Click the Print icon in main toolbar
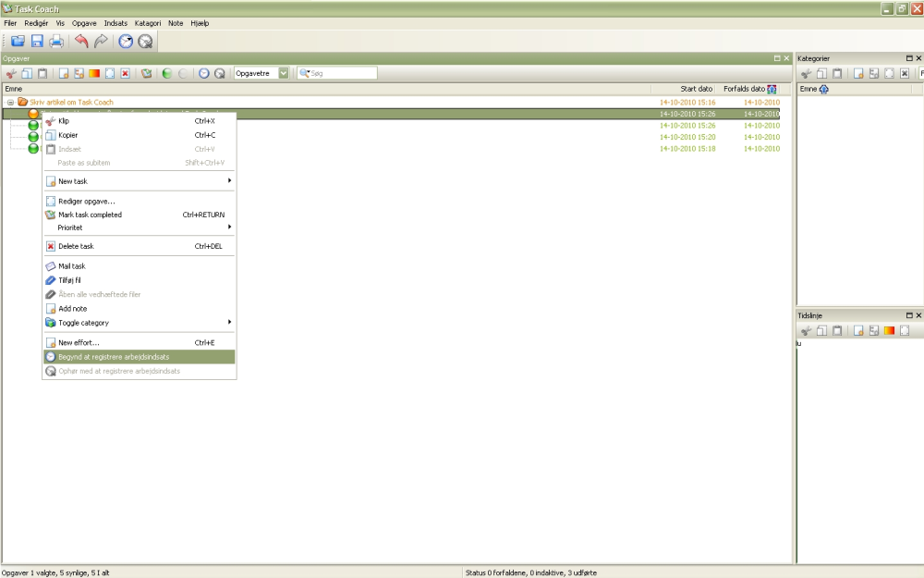This screenshot has width=924, height=578. pos(56,41)
